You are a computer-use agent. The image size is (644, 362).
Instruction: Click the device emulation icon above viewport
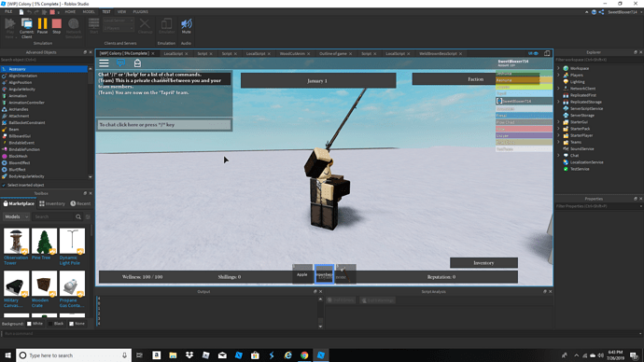pyautogui.click(x=547, y=53)
